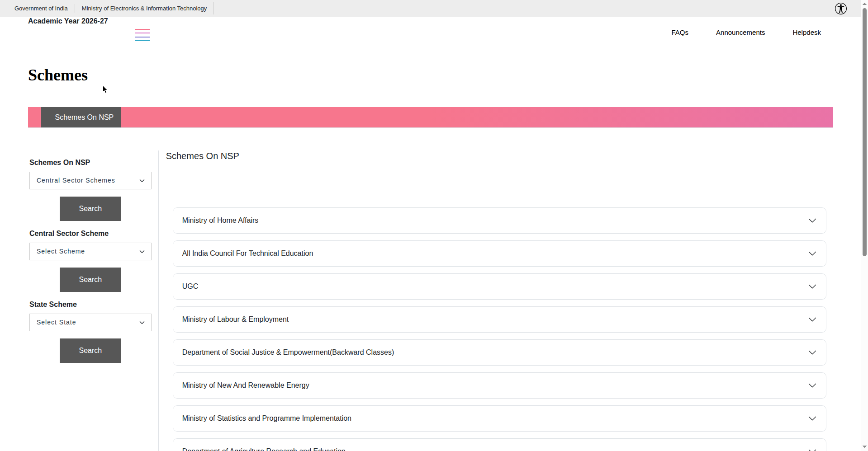Image resolution: width=868 pixels, height=451 pixels.
Task: Click Search under Central Sector Scheme
Action: point(90,280)
